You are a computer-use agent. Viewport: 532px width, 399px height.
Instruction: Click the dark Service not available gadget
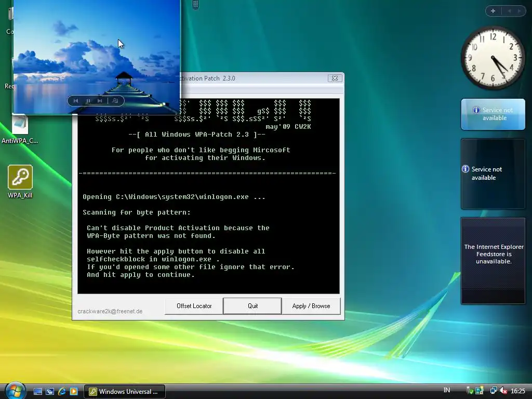(x=493, y=174)
